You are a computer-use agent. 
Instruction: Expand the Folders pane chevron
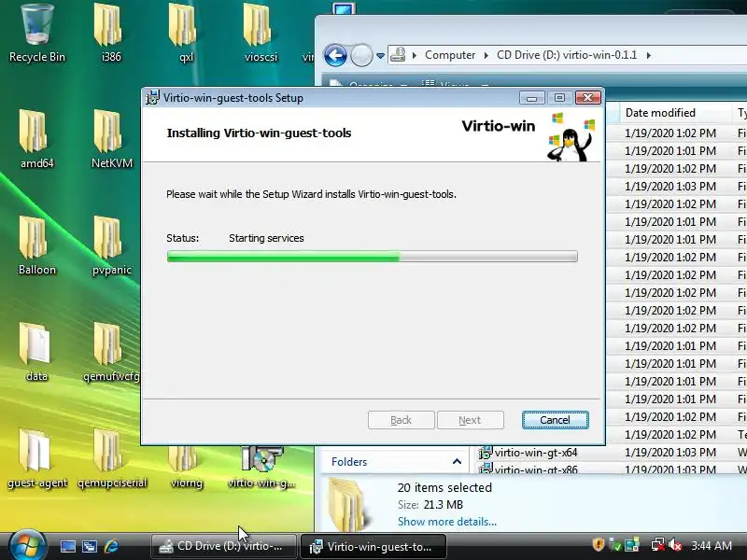(x=457, y=461)
